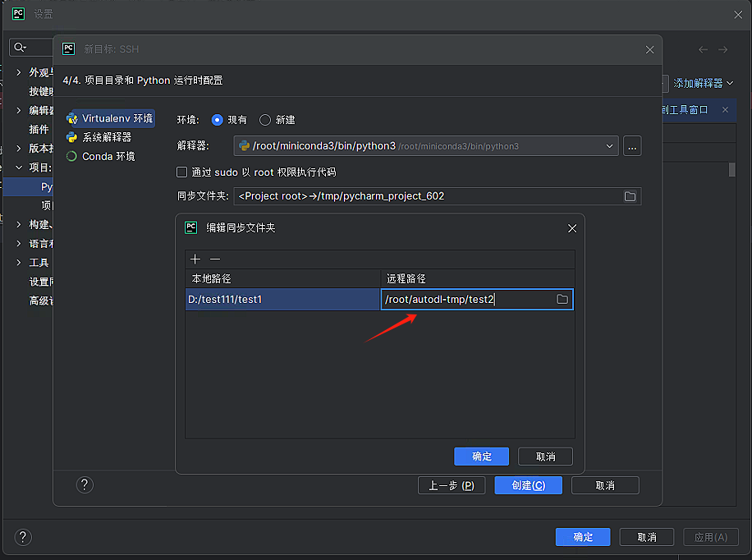Browse for remote path folder in table
The width and height of the screenshot is (752, 560).
click(562, 300)
